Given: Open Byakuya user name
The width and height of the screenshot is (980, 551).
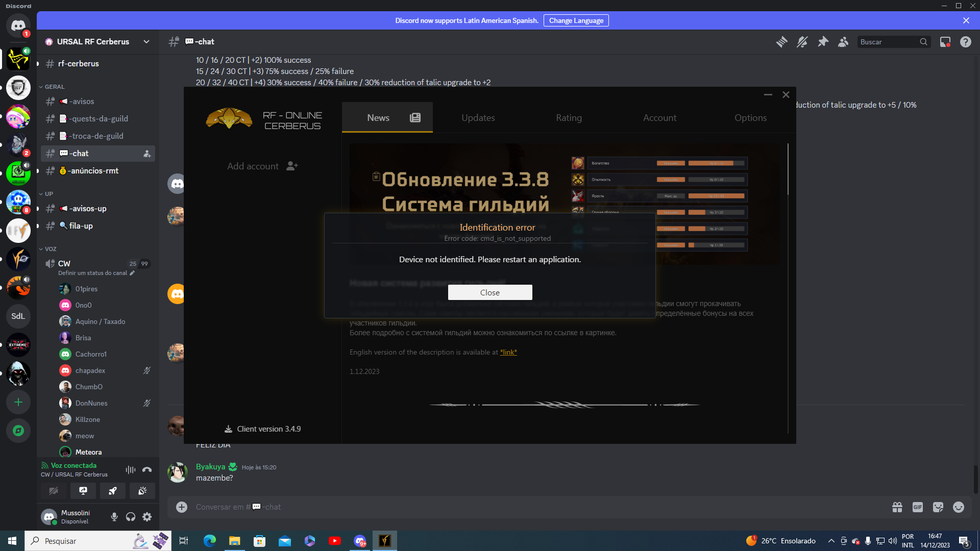Looking at the screenshot, I should tap(210, 467).
